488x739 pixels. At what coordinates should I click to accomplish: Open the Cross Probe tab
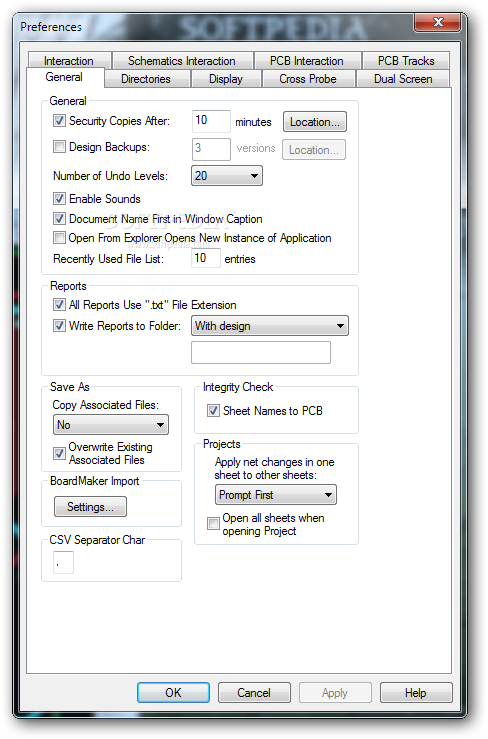tap(307, 79)
